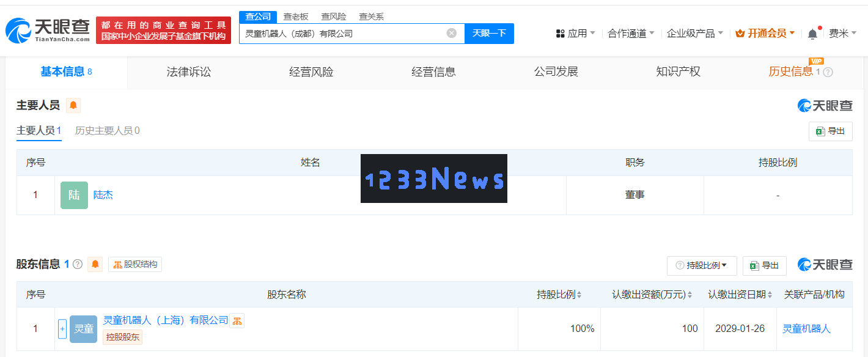This screenshot has width=868, height=357.
Task: Open 灵童机器人（上海）有限公司 shareholder link
Action: point(166,320)
